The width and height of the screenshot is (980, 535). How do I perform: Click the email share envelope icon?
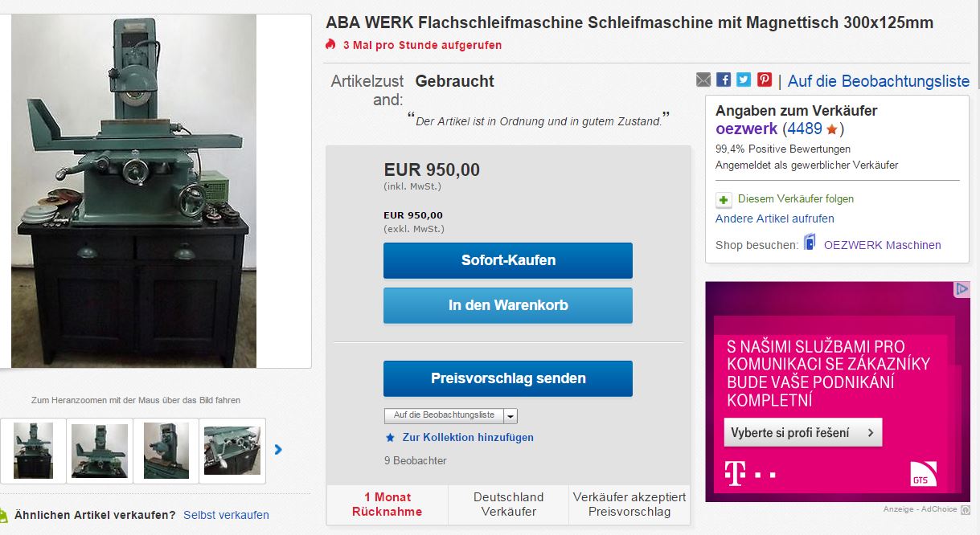[703, 80]
